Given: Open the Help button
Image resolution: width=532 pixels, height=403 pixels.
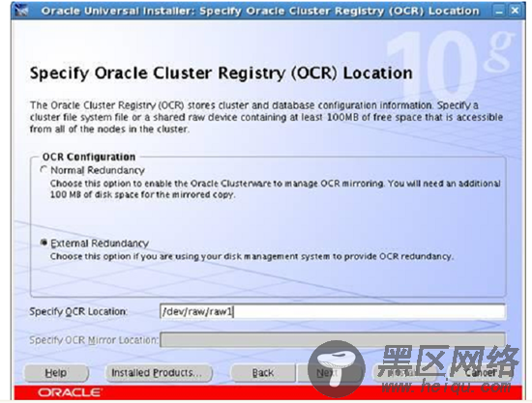Looking at the screenshot, I should (x=56, y=373).
